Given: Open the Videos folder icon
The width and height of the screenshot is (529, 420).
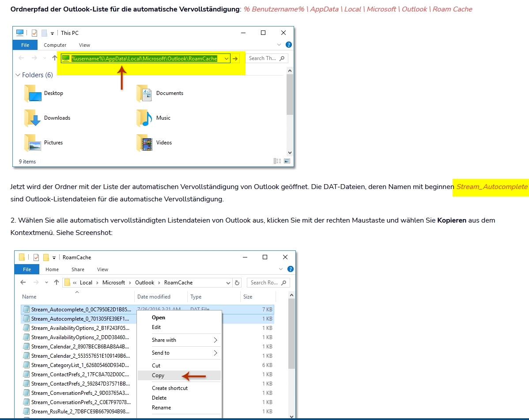Looking at the screenshot, I should (144, 143).
